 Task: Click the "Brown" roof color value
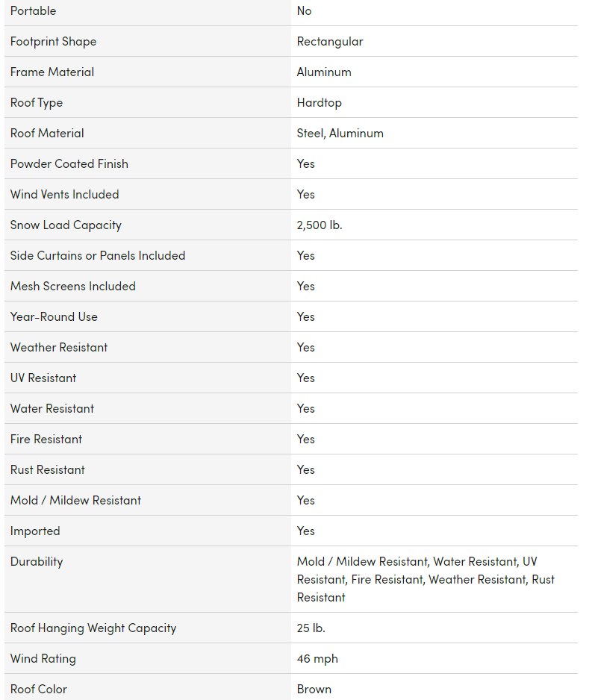pyautogui.click(x=314, y=690)
